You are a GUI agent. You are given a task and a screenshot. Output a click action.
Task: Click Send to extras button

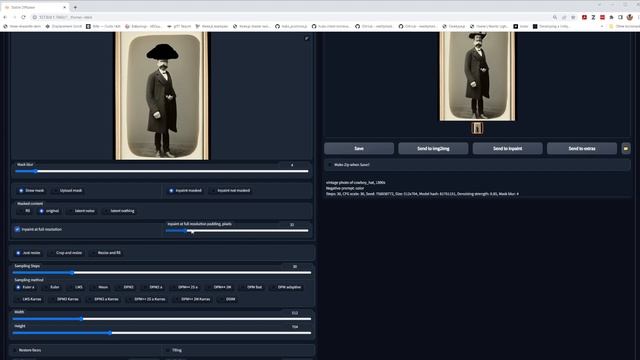click(582, 149)
